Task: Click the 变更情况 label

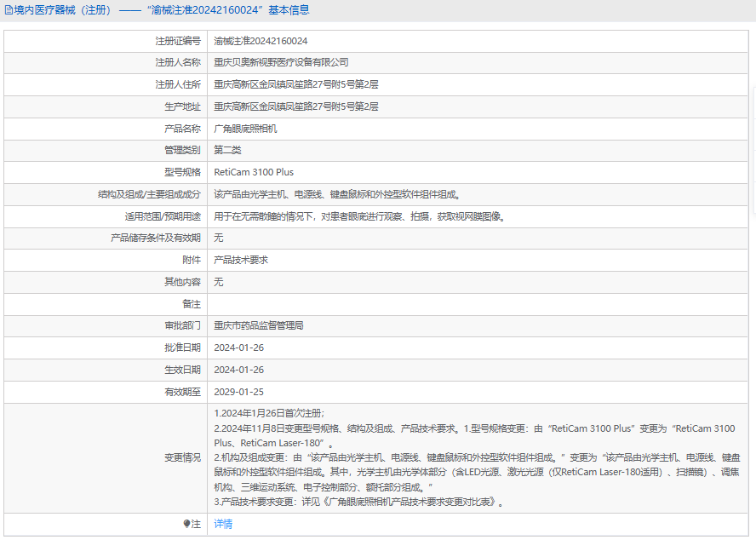Action: point(182,457)
